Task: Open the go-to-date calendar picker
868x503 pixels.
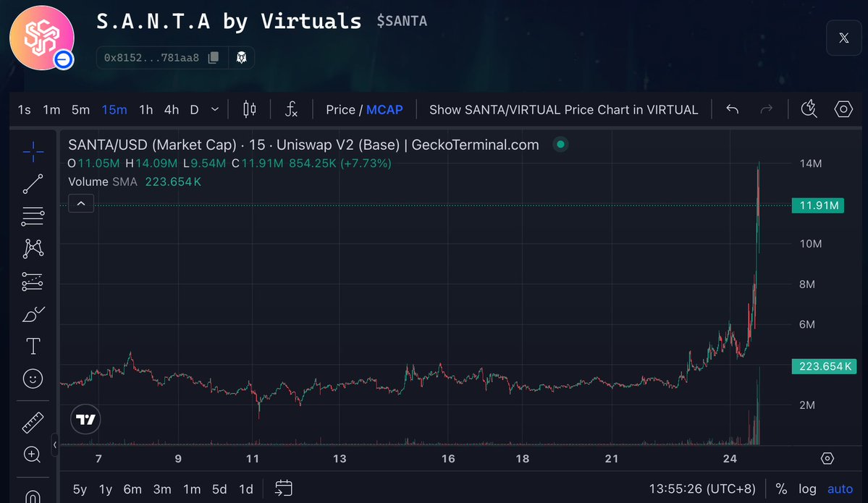Action: [283, 489]
